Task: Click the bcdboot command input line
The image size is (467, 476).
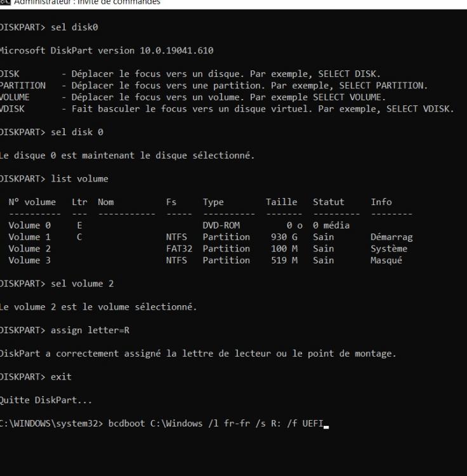Action: pyautogui.click(x=216, y=424)
